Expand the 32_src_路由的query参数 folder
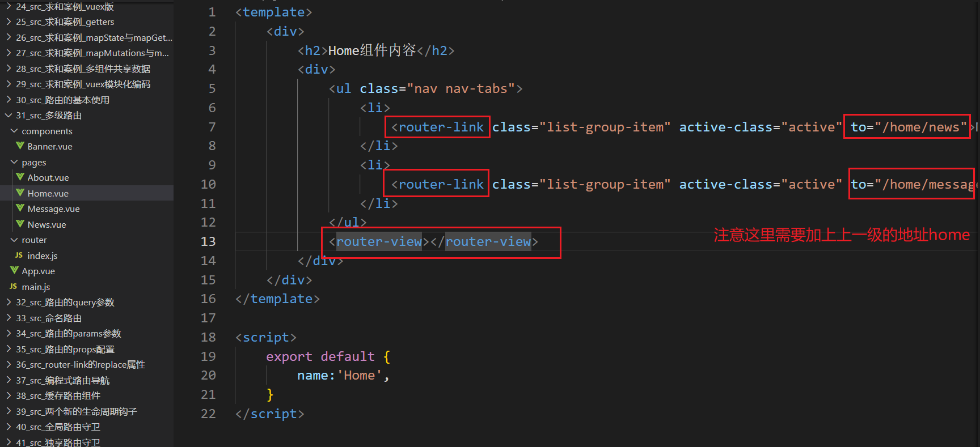This screenshot has height=447, width=980. coord(9,302)
